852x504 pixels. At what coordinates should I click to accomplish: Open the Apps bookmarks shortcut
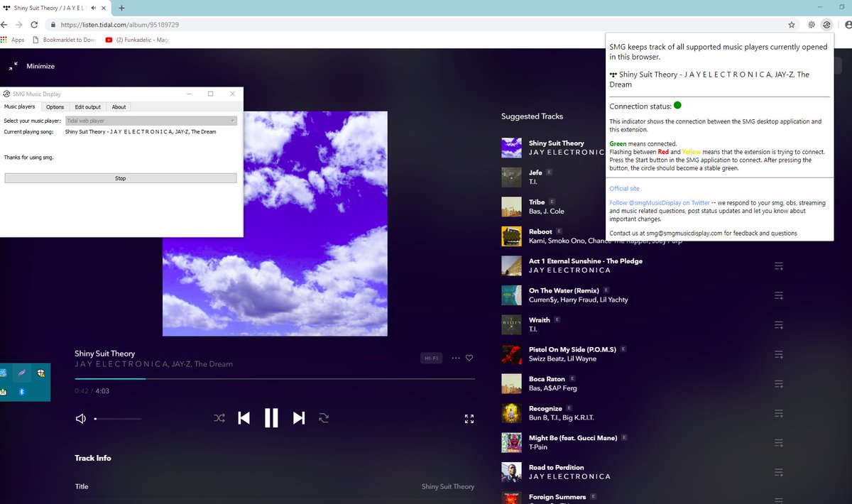coord(13,40)
